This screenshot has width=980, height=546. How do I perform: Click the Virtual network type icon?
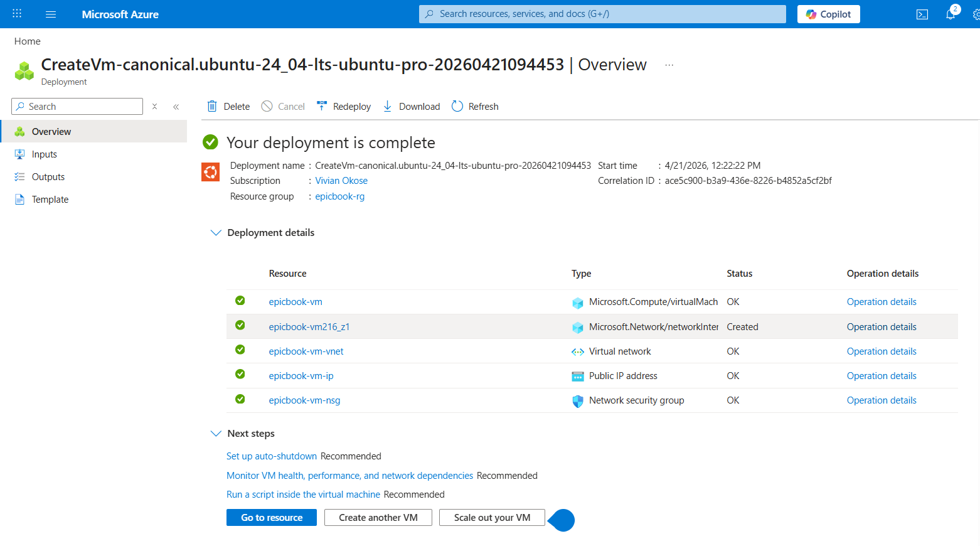pyautogui.click(x=578, y=351)
